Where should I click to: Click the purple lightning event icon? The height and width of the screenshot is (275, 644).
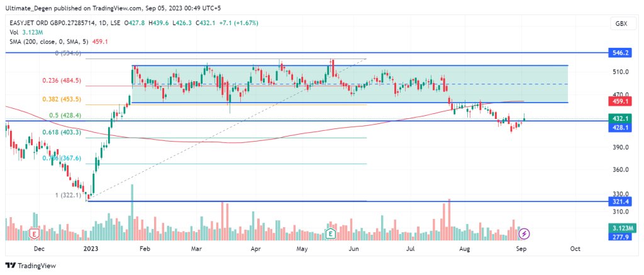click(x=525, y=234)
